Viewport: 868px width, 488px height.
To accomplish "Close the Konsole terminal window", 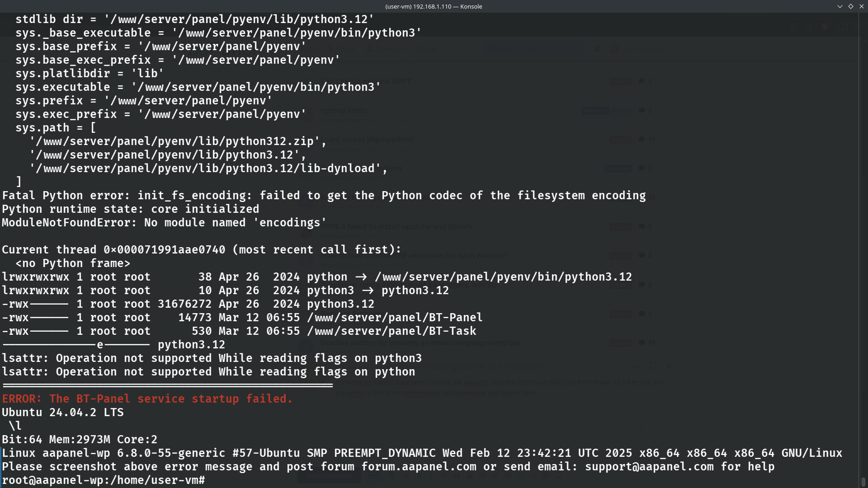I will (x=861, y=6).
